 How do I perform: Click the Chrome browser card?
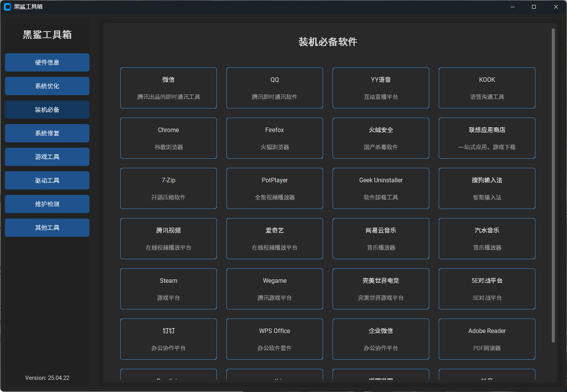point(169,138)
